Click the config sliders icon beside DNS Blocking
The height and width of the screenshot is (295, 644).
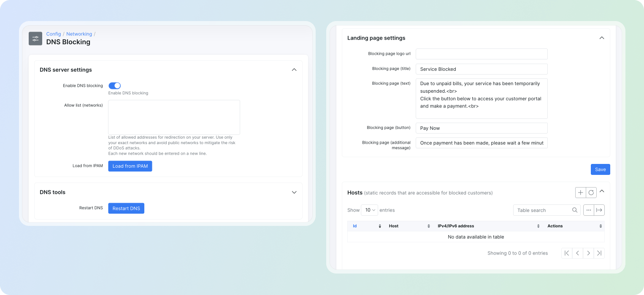click(x=35, y=38)
